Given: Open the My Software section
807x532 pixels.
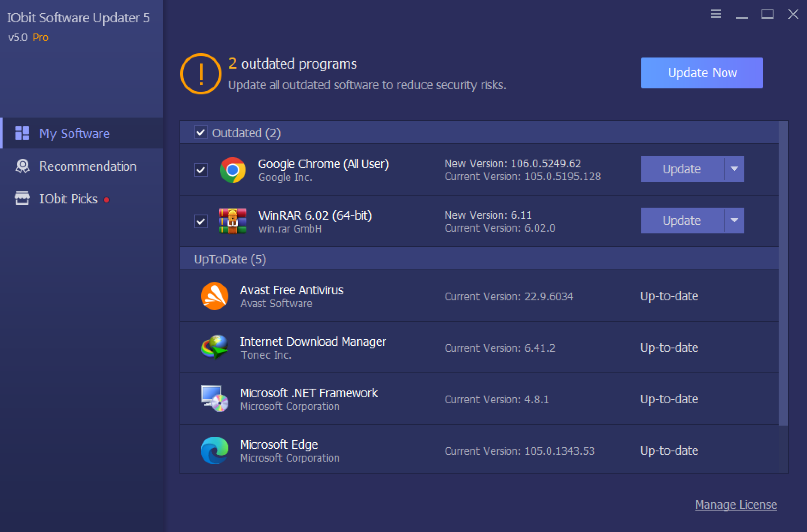Looking at the screenshot, I should point(82,133).
